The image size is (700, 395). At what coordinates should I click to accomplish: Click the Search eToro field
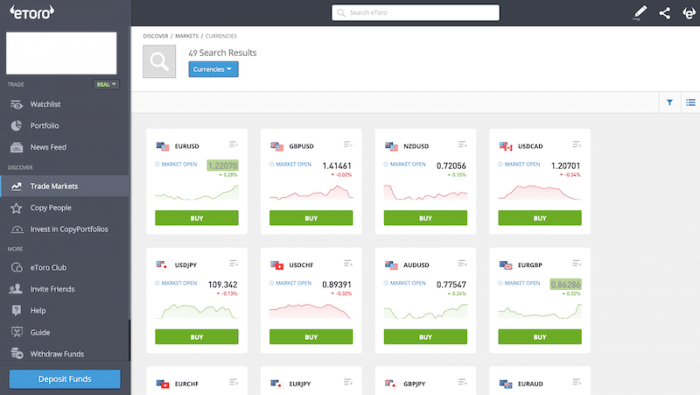coord(416,12)
